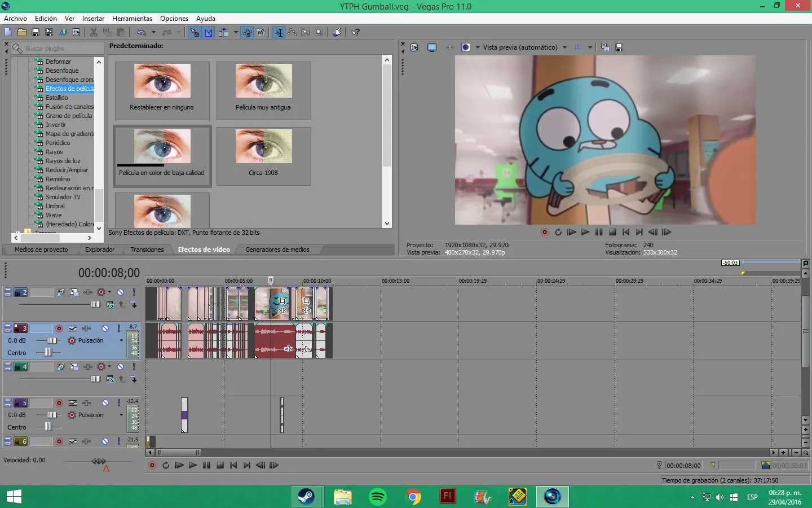Click Pause button under video preview

[599, 232]
